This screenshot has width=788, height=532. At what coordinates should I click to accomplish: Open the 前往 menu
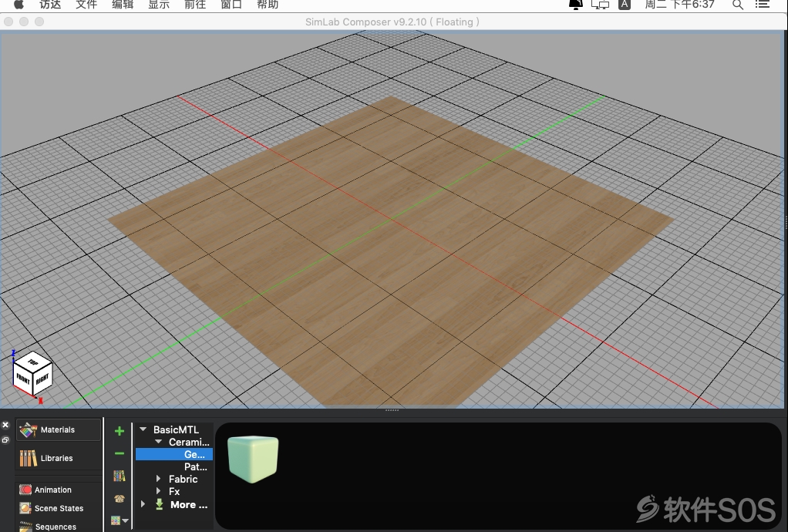194,5
